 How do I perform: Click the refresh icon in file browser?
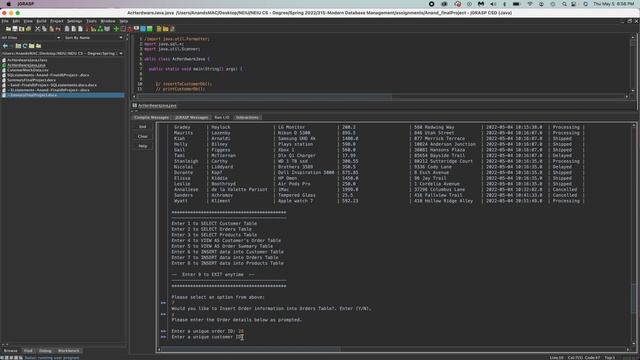tap(25, 46)
